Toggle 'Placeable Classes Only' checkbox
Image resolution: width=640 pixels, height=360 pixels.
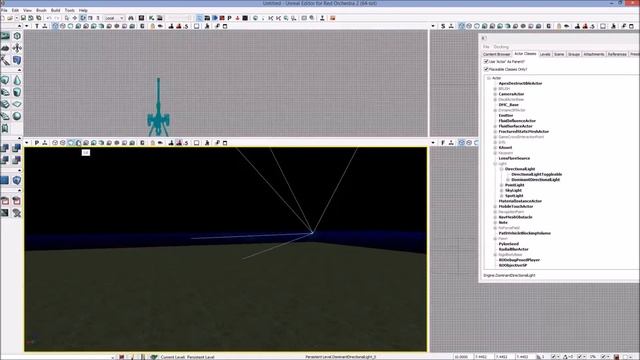[486, 69]
